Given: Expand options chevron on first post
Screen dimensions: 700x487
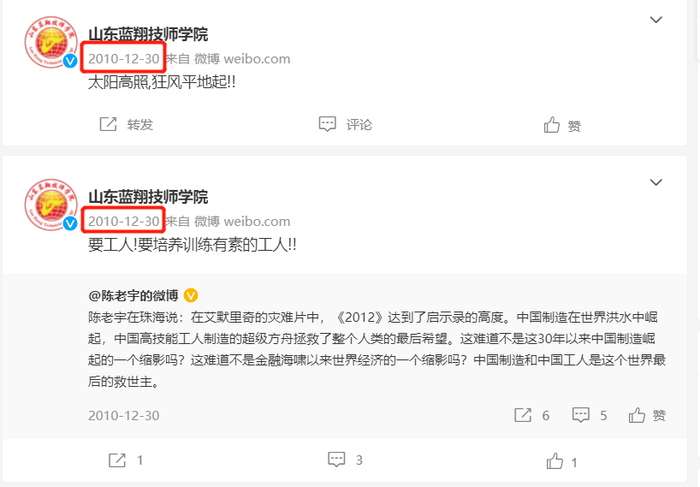Looking at the screenshot, I should (655, 20).
